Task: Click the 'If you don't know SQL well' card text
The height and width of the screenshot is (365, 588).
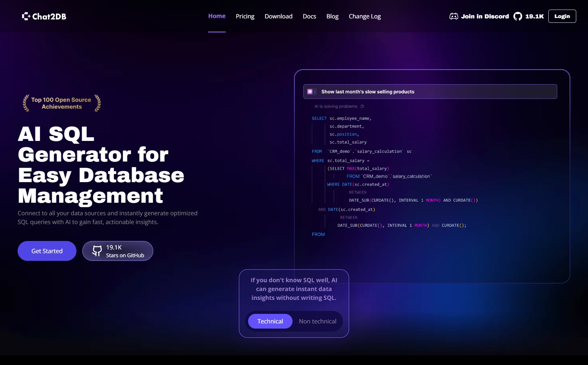Action: pos(294,289)
